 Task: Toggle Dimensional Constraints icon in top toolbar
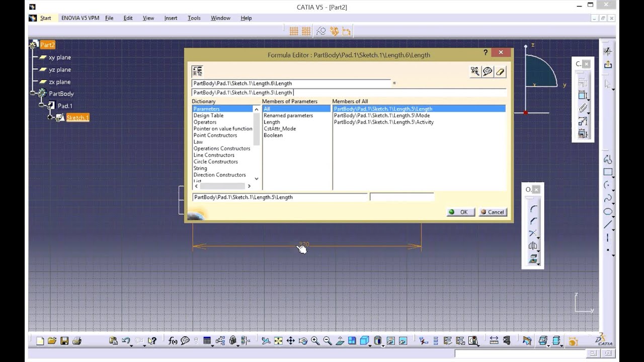[346, 31]
